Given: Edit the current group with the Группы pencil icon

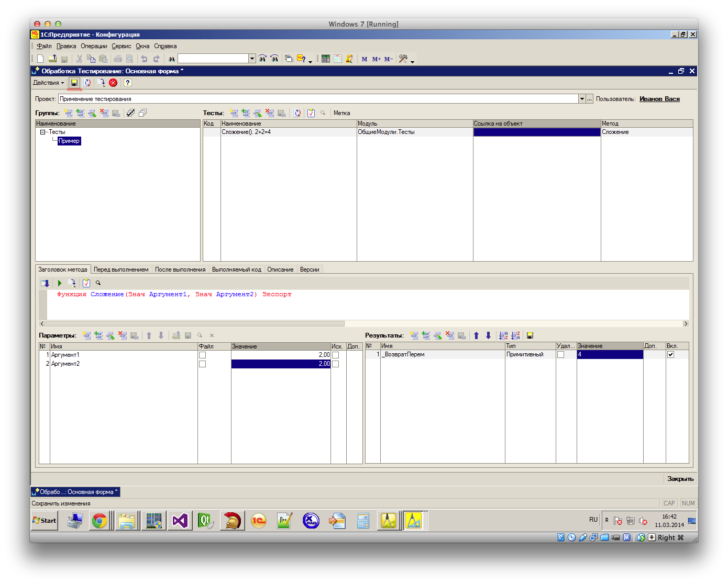Looking at the screenshot, I should [x=92, y=113].
